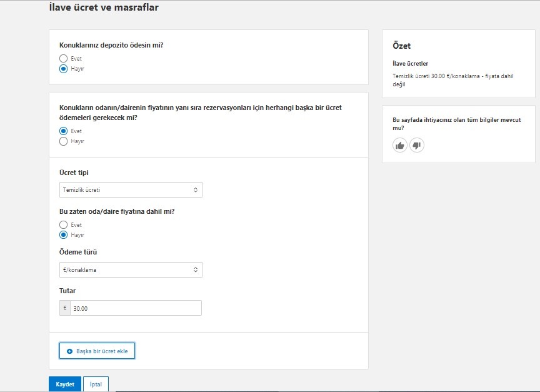Open the Ücret tipi dropdown
This screenshot has width=540, height=392.
click(131, 190)
